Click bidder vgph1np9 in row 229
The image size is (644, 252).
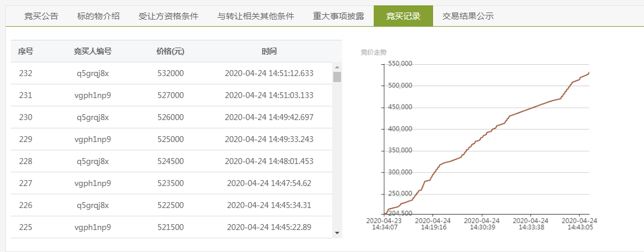93,139
